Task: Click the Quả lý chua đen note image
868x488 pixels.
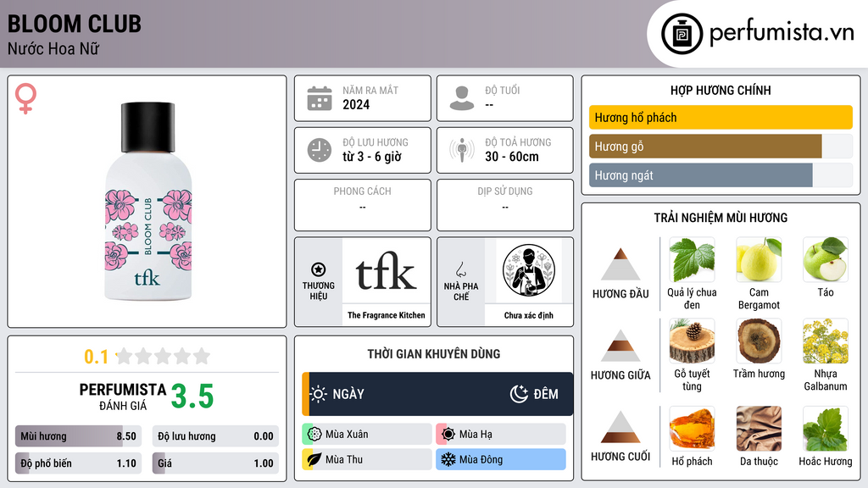Action: point(692,259)
